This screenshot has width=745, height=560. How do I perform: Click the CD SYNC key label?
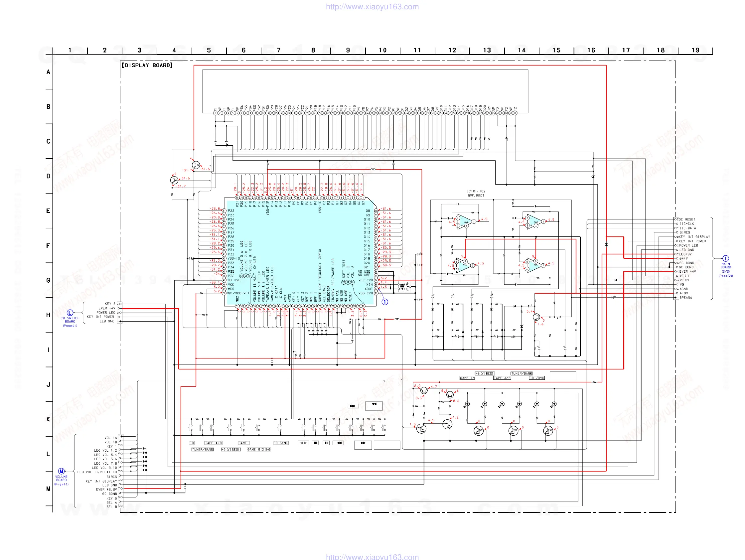[x=281, y=443]
